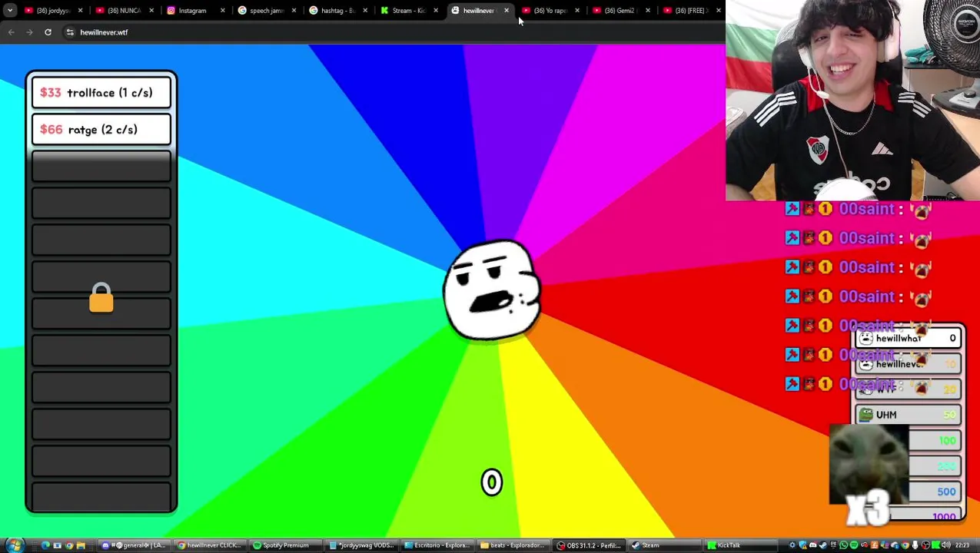Open the hewillnever CLICK Chrome taskbar item
The width and height of the screenshot is (980, 553).
[209, 545]
